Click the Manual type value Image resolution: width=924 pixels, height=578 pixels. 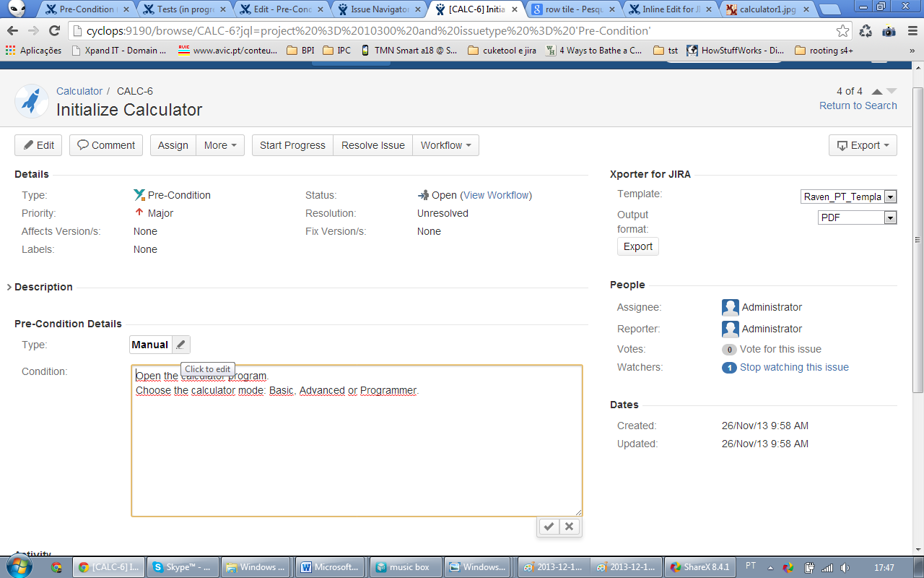point(150,345)
